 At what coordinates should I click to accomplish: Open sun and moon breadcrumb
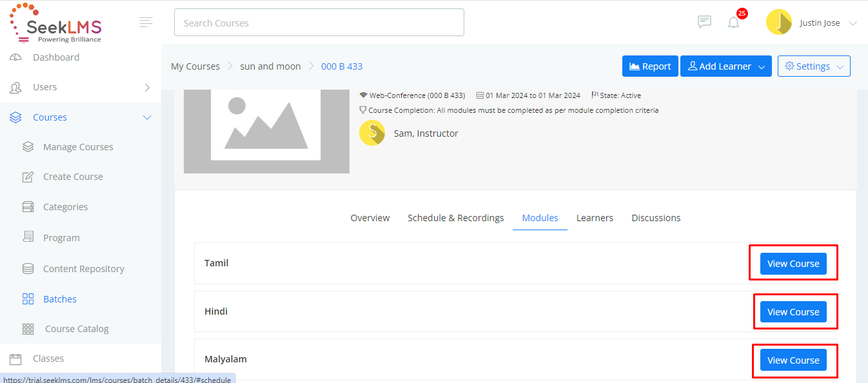point(270,66)
